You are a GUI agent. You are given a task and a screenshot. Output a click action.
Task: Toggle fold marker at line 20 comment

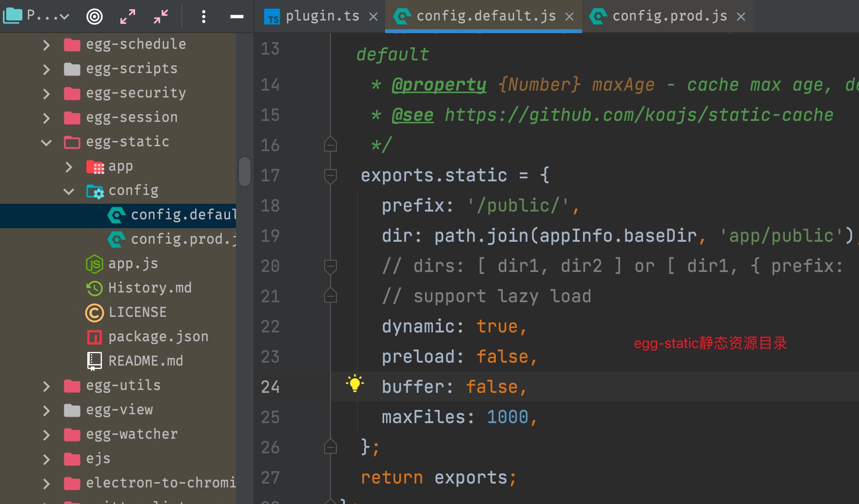(331, 266)
